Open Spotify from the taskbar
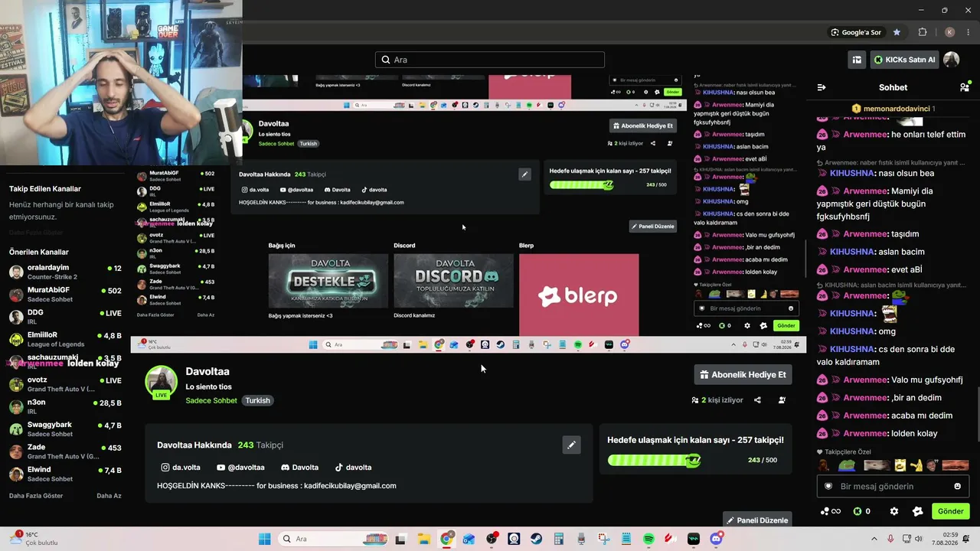Screen dimensions: 980x551 [648, 539]
